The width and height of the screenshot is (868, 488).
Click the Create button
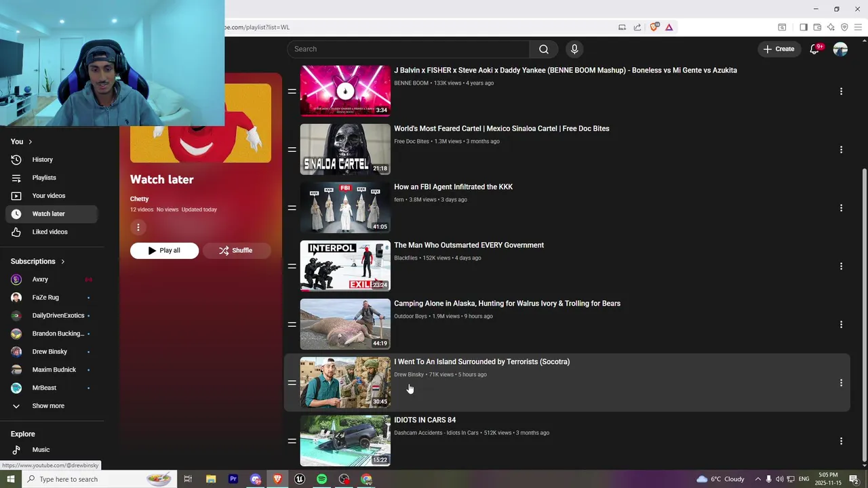click(x=778, y=49)
